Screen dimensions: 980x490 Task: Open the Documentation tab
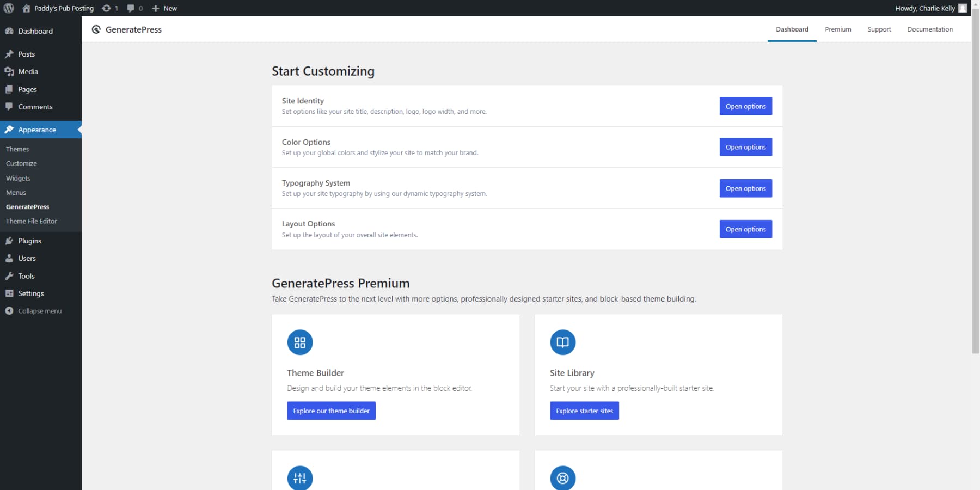pyautogui.click(x=930, y=29)
